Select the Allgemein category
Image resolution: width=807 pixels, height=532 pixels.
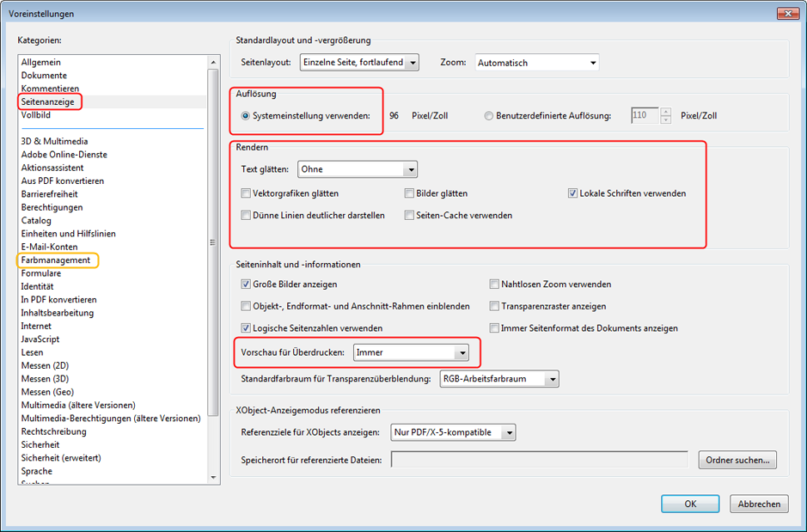(x=40, y=62)
